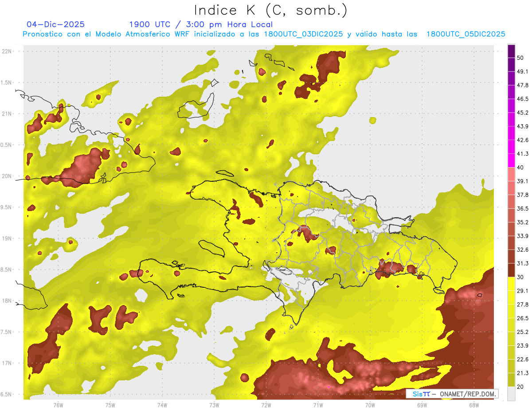The height and width of the screenshot is (411, 532).
Task: Click the colorbar value '49.1'
Action: click(x=523, y=71)
